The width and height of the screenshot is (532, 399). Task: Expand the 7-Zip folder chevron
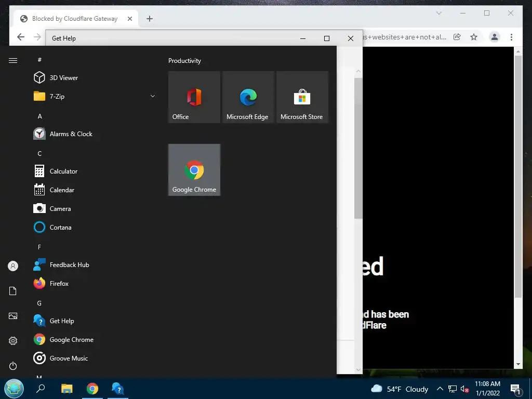pyautogui.click(x=153, y=96)
